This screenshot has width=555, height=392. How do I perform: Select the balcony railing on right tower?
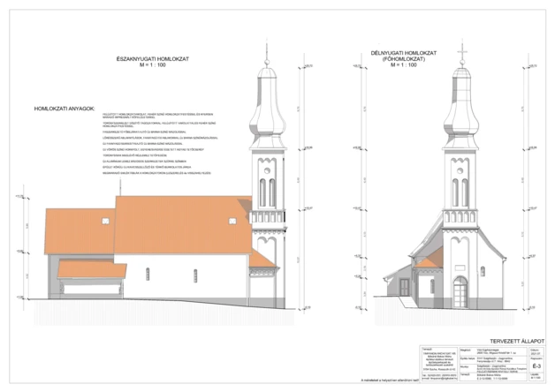(x=460, y=215)
